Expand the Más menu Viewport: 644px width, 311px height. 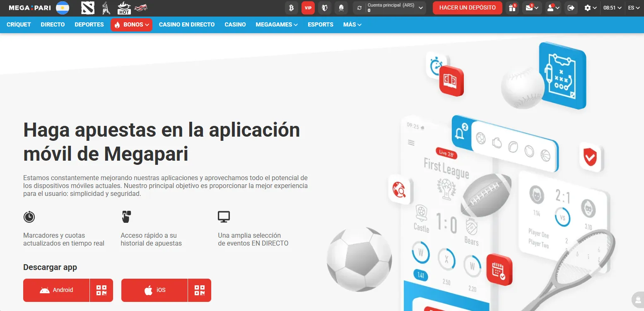352,25
